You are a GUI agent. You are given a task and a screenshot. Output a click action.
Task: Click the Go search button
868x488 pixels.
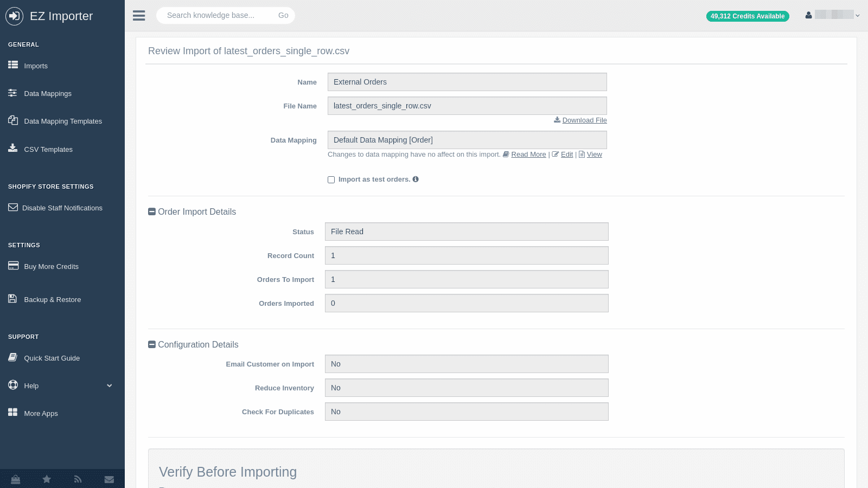(x=283, y=15)
